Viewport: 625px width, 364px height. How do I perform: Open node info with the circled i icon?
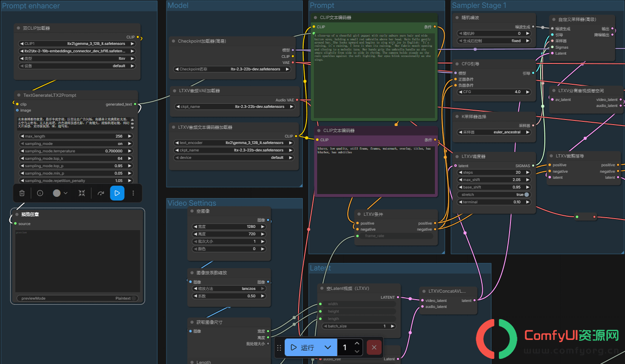[x=40, y=193]
